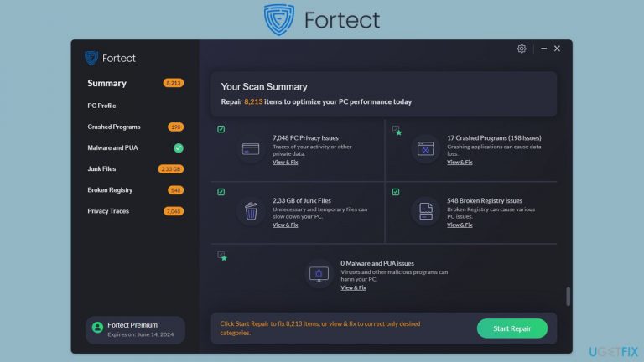Open the Summary section in sidebar
Screen dimensions: 644x362
click(106, 83)
